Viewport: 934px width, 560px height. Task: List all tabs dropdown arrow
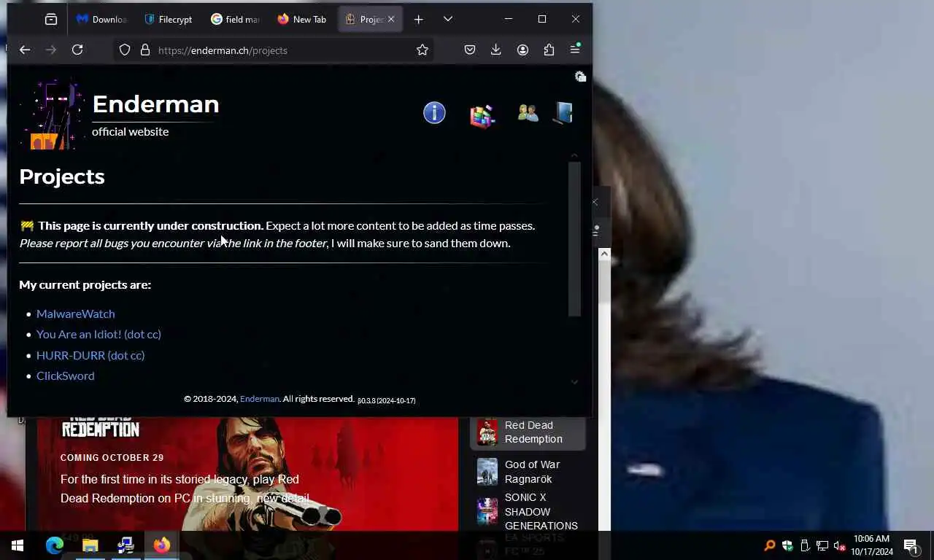point(448,20)
